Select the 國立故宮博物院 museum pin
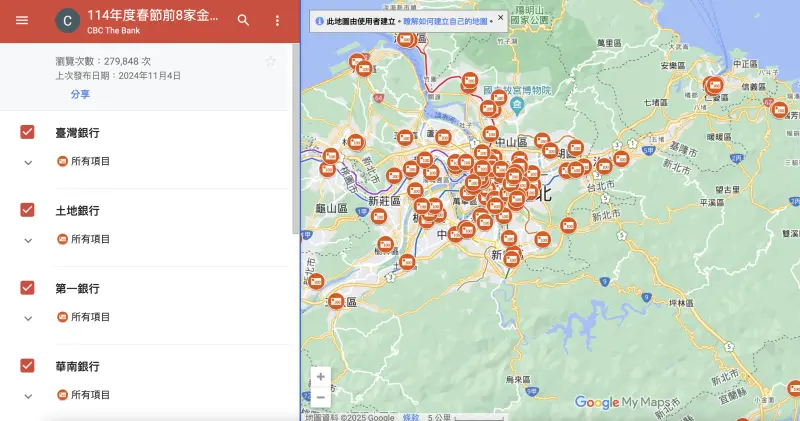 [516, 106]
